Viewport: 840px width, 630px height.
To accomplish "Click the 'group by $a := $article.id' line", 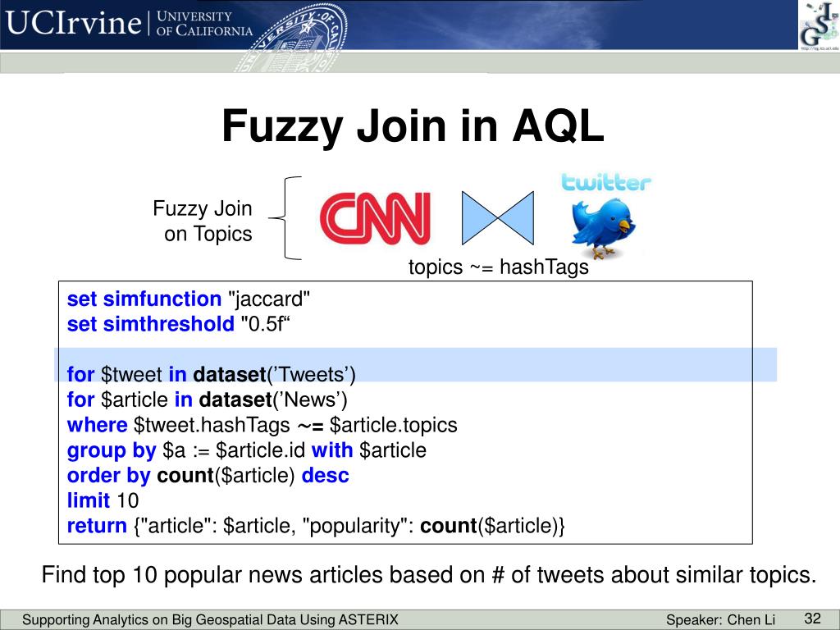I will coord(246,450).
